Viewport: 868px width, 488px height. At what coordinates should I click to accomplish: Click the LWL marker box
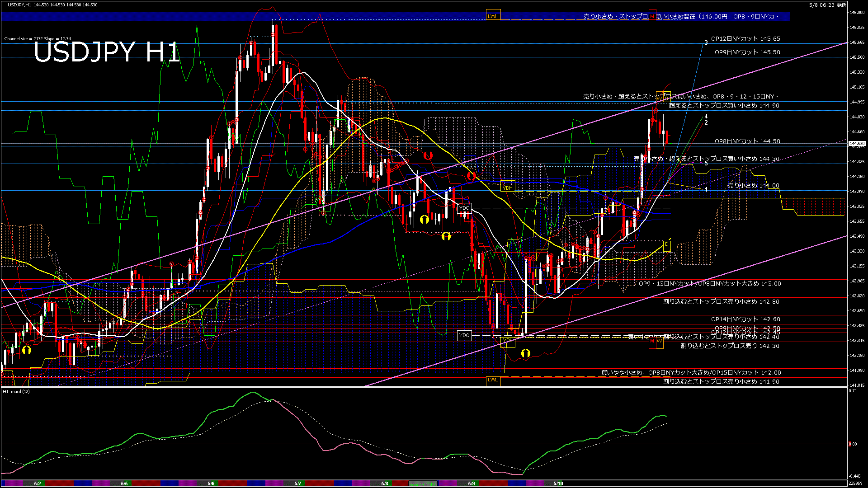493,380
